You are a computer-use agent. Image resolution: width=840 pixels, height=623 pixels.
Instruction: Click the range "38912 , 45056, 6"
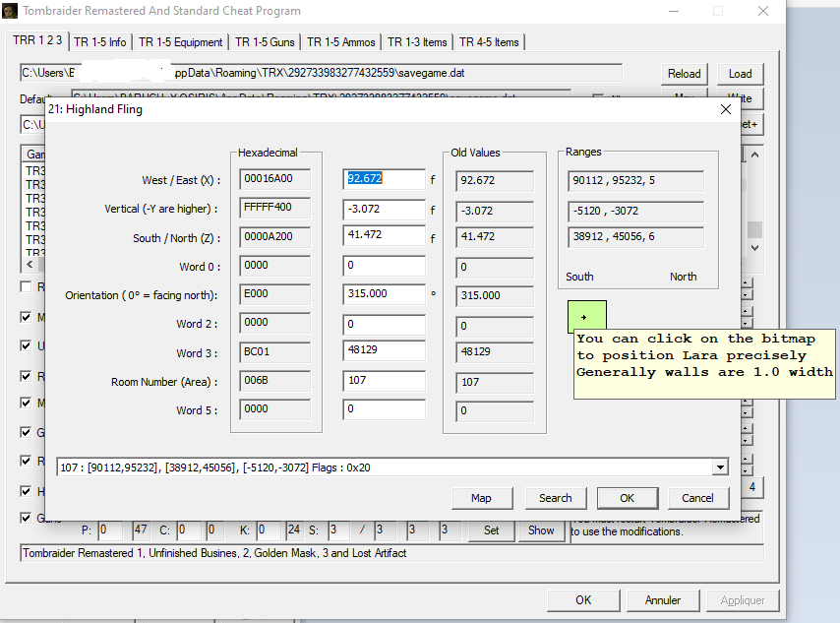coord(635,237)
